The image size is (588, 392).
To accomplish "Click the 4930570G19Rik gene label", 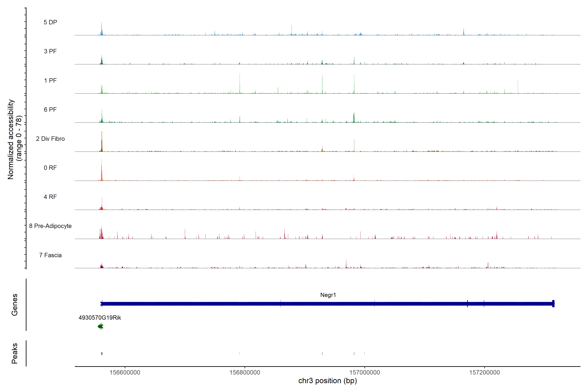I will tap(100, 318).
